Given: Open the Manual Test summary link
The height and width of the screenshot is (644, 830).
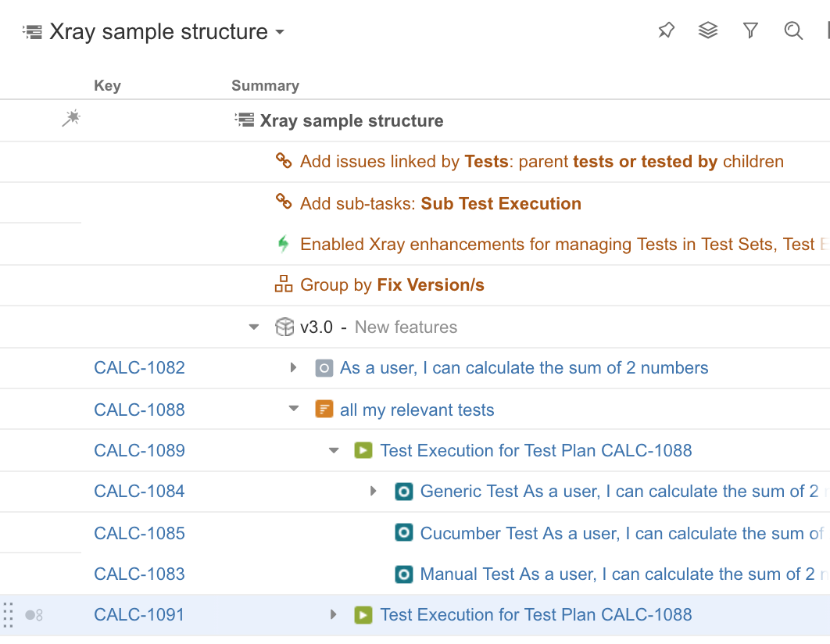Looking at the screenshot, I should 624,574.
